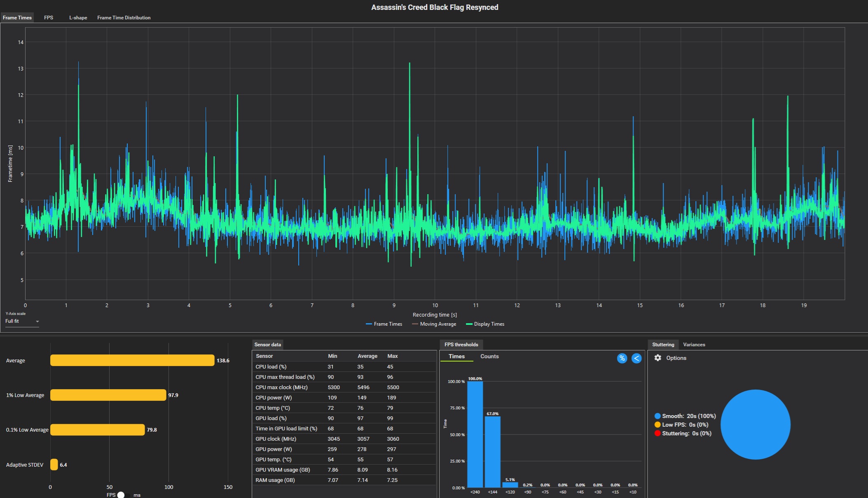Click the red Stuttering legend dot
Screen dimensions: 868x498
(x=657, y=433)
